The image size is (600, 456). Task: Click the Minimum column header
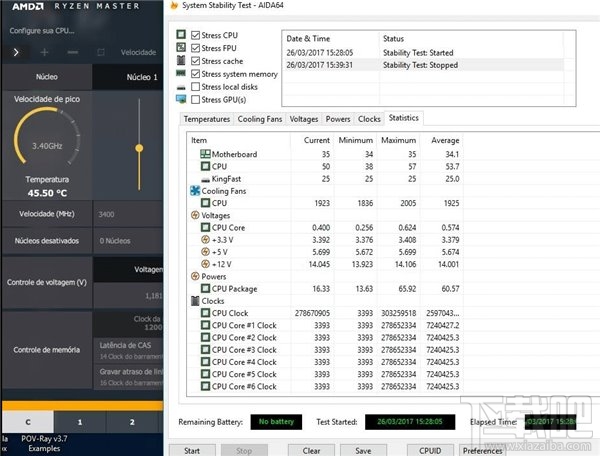355,140
